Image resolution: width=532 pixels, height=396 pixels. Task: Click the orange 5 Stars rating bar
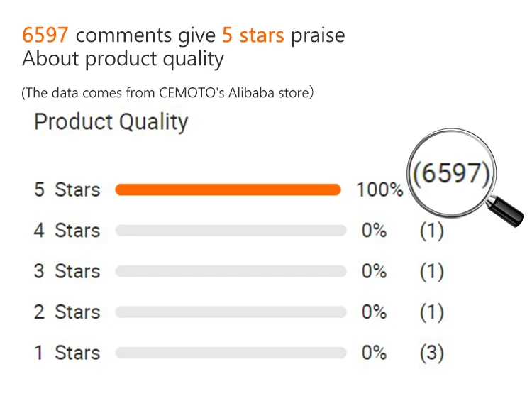pos(228,189)
